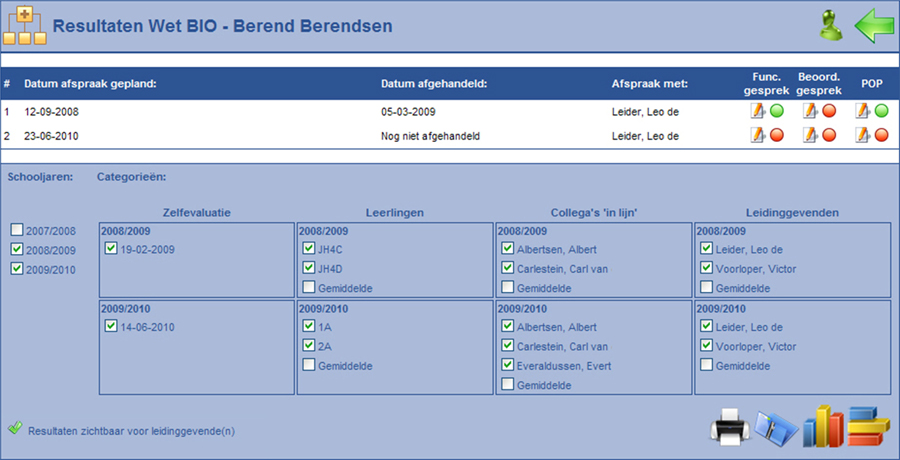Image resolution: width=900 pixels, height=460 pixels.
Task: Edit POP for appointment 1
Action: coord(861,111)
